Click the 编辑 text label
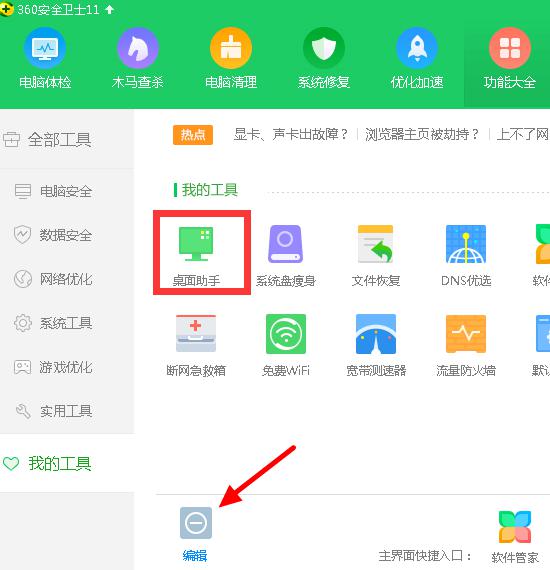Image resolution: width=550 pixels, height=570 pixels. [x=195, y=555]
